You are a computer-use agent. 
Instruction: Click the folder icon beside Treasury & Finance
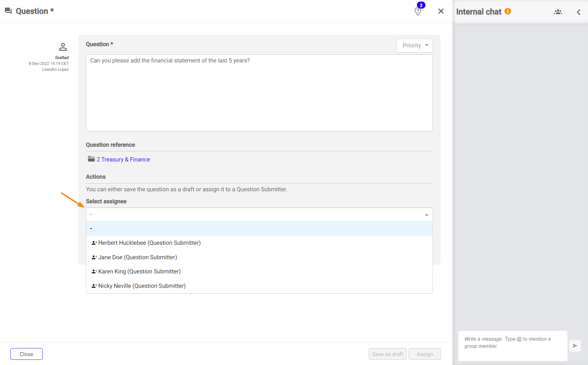pyautogui.click(x=91, y=159)
